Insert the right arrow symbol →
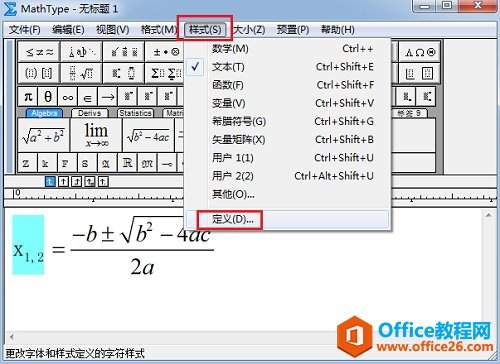Viewport: 500px width, 364px height. coord(108,97)
